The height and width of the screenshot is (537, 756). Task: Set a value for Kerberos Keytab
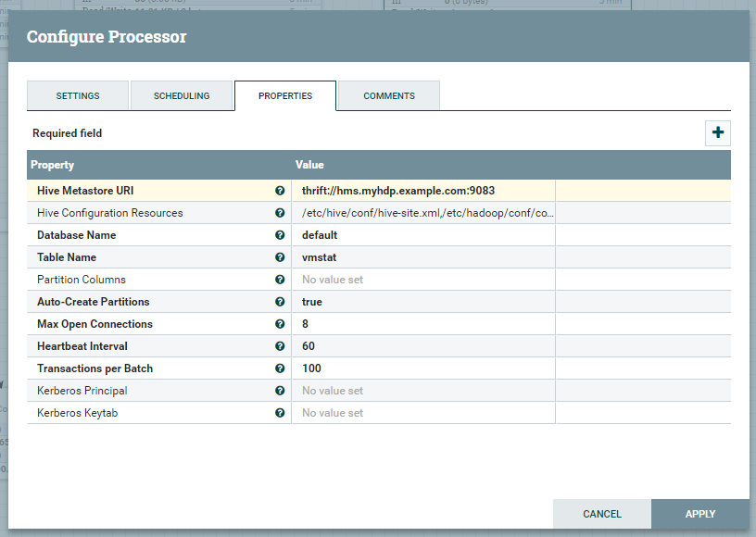click(x=423, y=413)
